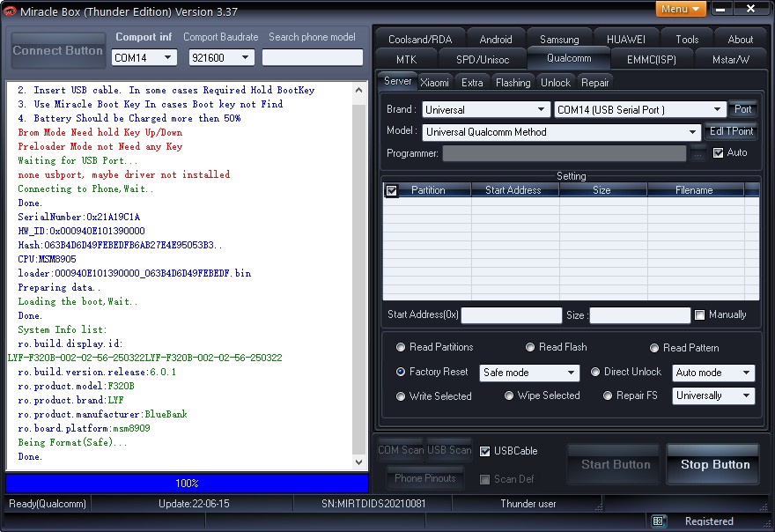Open the Server sub-tab

click(397, 81)
